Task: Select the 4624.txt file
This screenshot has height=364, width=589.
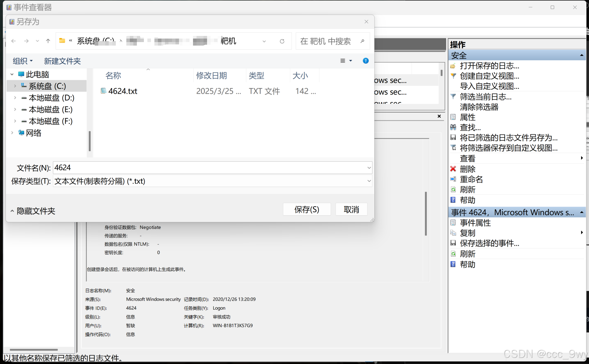Action: coord(123,91)
